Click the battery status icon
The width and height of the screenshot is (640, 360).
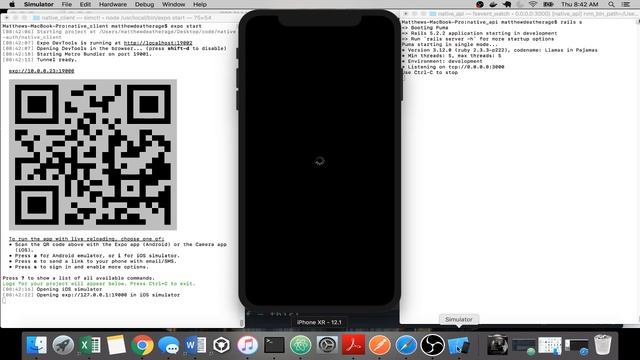[548, 4]
